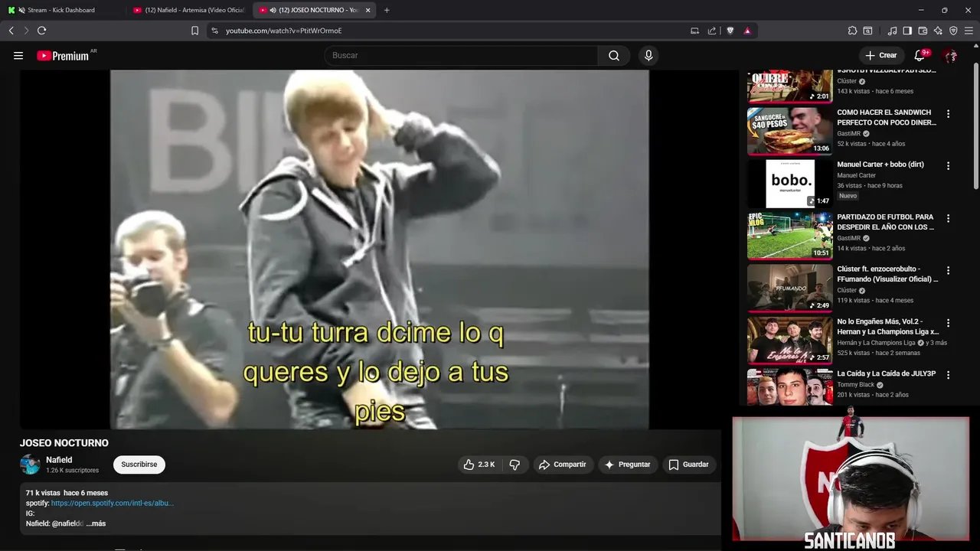The height and width of the screenshot is (551, 980).
Task: Reload the current page
Action: pyautogui.click(x=41, y=31)
